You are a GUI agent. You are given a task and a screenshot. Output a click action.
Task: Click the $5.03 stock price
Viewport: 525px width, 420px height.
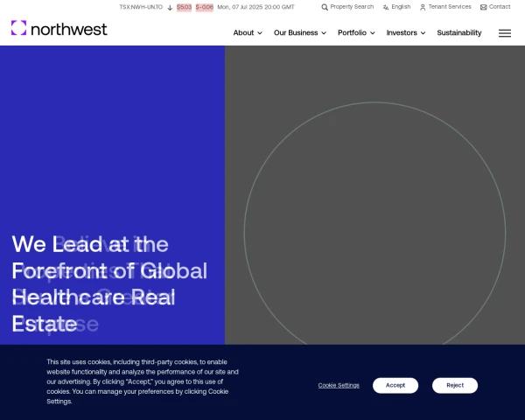(x=184, y=7)
